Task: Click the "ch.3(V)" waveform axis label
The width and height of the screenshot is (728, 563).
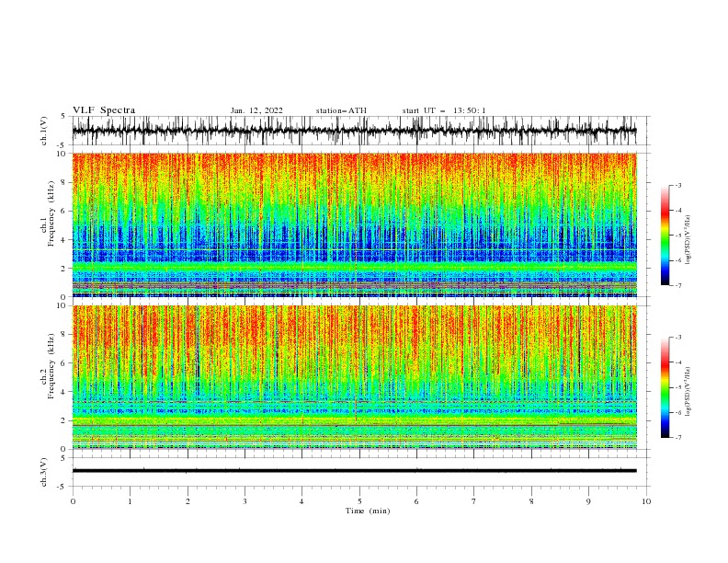Action: point(44,472)
